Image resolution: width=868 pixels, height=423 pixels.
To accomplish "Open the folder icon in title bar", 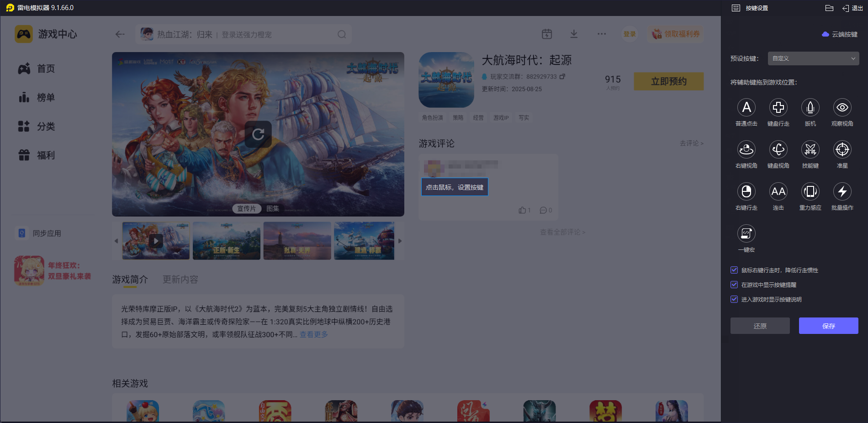I will (830, 8).
